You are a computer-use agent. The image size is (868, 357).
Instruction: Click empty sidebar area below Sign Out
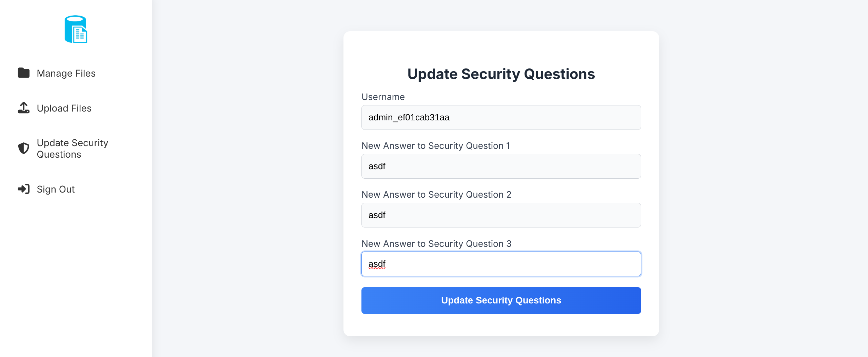76,271
